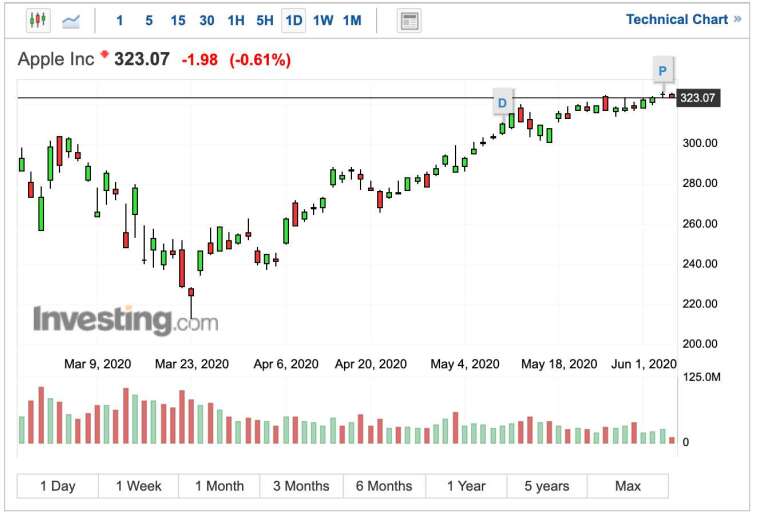Select the 5H interval
This screenshot has height=517, width=760.
click(265, 20)
